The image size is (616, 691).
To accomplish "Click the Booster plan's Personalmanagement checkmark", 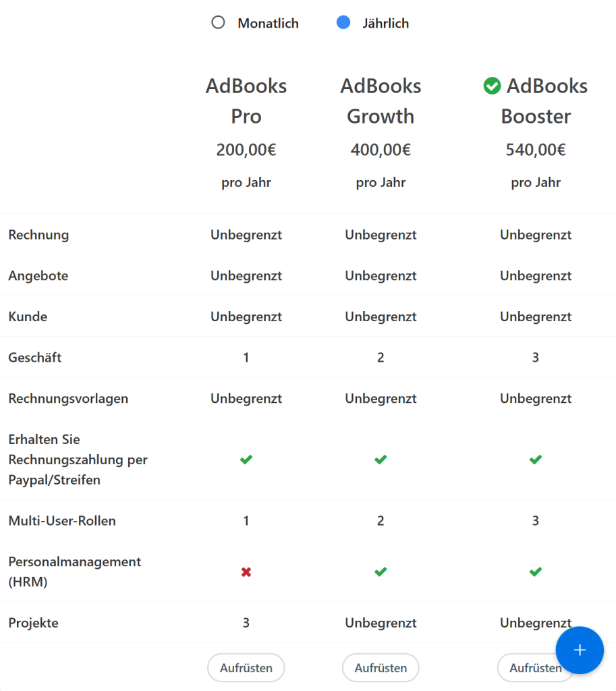I will (536, 572).
